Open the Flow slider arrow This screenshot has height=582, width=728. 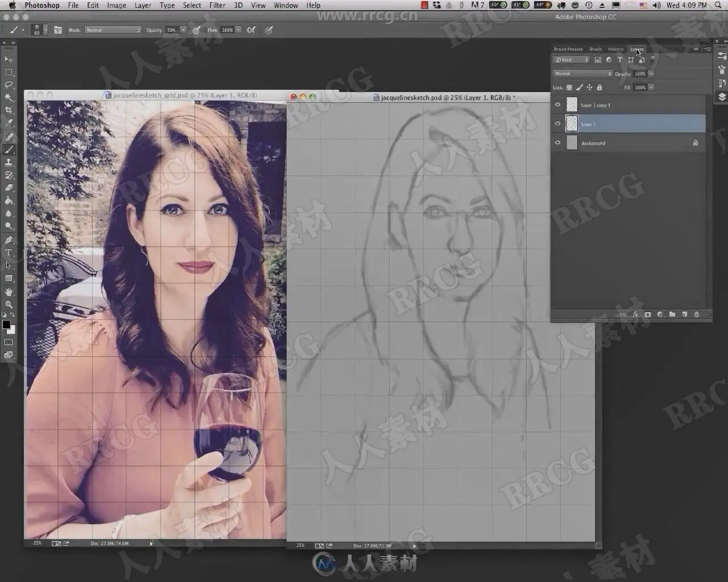pos(238,30)
